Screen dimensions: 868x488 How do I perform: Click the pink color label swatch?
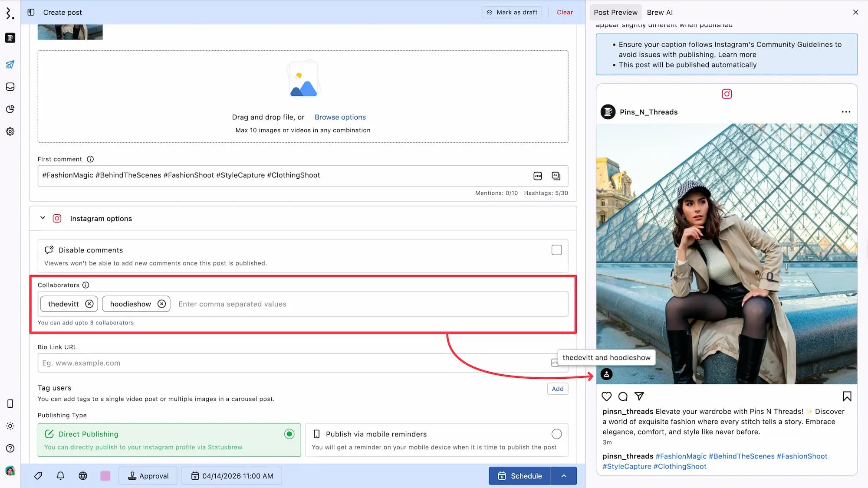tap(105, 476)
